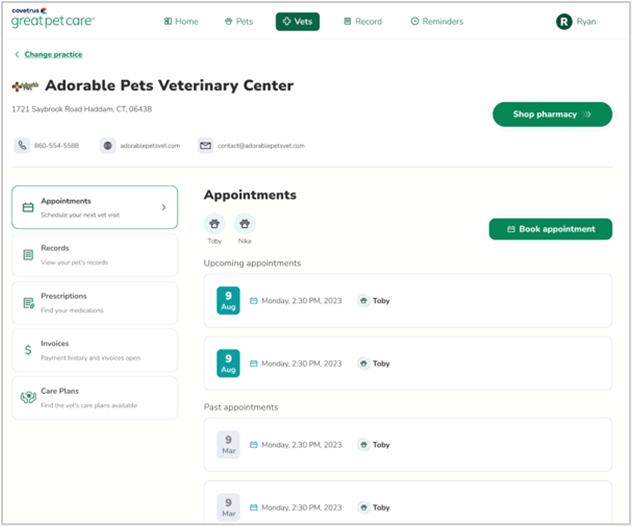Open the Ryan profile avatar
Viewport: 632px width, 526px height.
[x=564, y=21]
